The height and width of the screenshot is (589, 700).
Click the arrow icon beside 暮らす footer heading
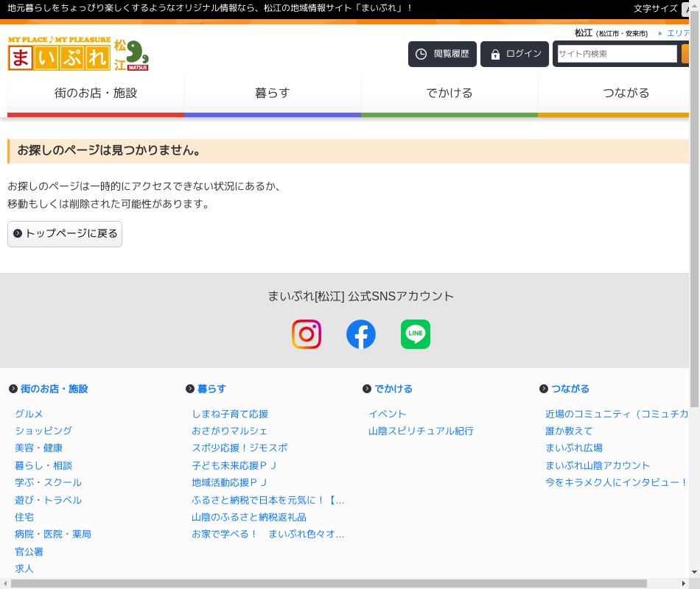190,389
